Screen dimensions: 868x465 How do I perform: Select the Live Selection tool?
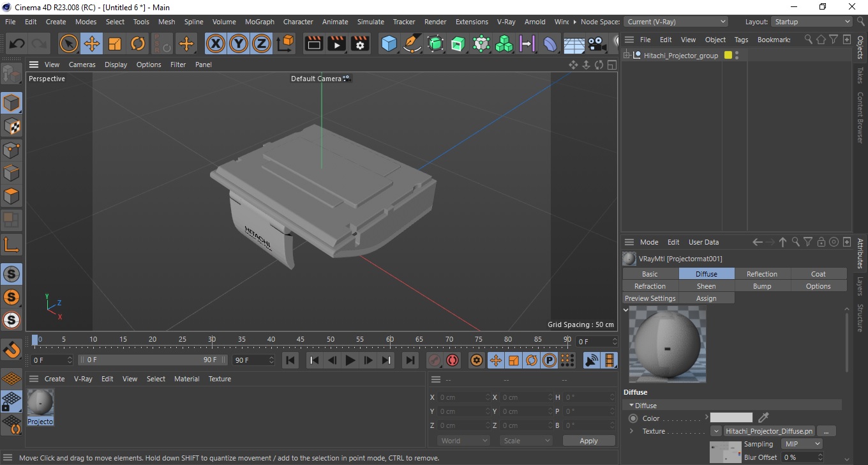click(x=68, y=44)
